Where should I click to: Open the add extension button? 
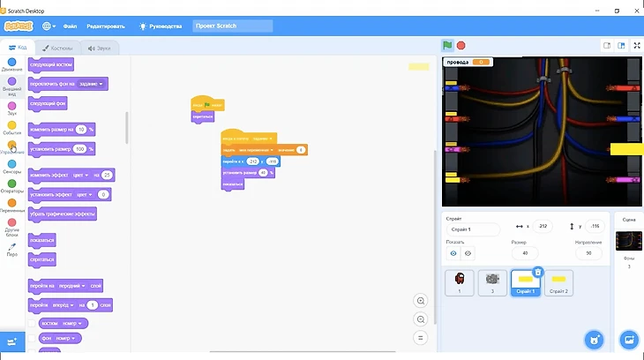tap(12, 341)
